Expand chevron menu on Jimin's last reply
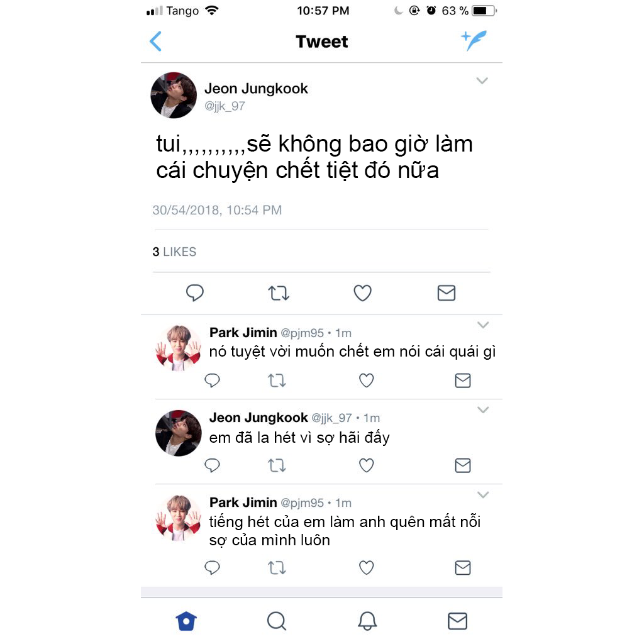This screenshot has height=644, width=644. tap(483, 494)
